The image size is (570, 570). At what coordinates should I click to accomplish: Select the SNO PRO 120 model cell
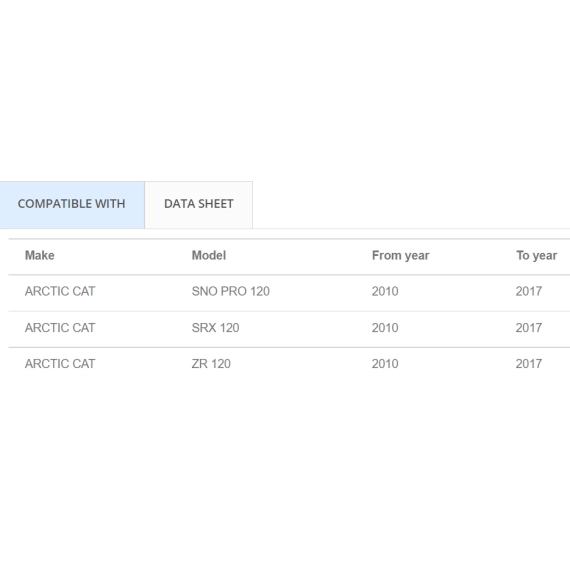[230, 291]
